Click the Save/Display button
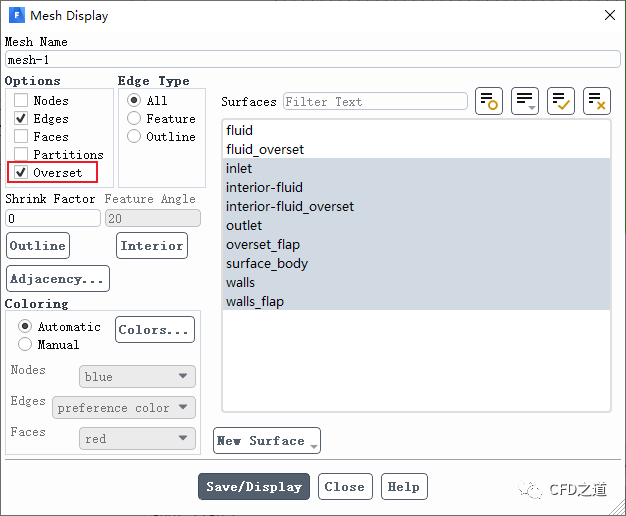 (x=254, y=487)
